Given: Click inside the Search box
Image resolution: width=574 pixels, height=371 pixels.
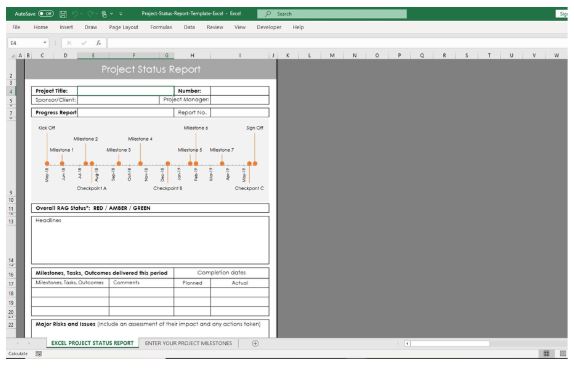Looking at the screenshot, I should point(332,14).
